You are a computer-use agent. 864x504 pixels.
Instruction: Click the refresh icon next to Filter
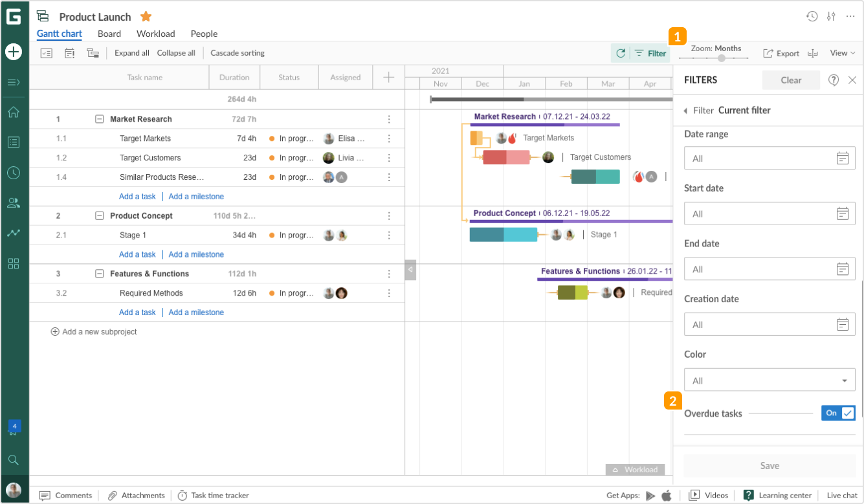[619, 53]
